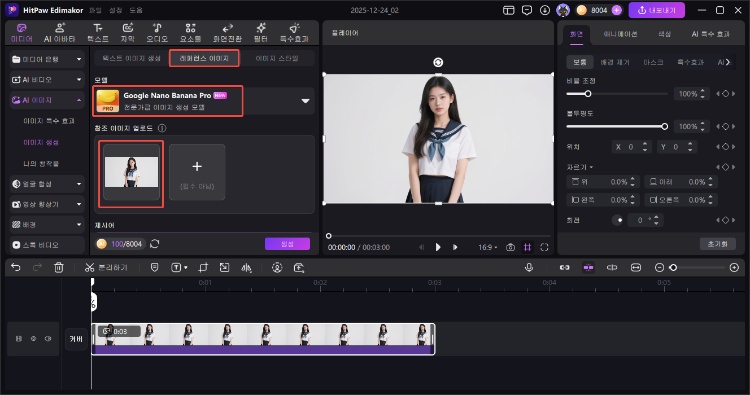Click the refresh credits icon
Image resolution: width=750 pixels, height=395 pixels.
[x=154, y=244]
